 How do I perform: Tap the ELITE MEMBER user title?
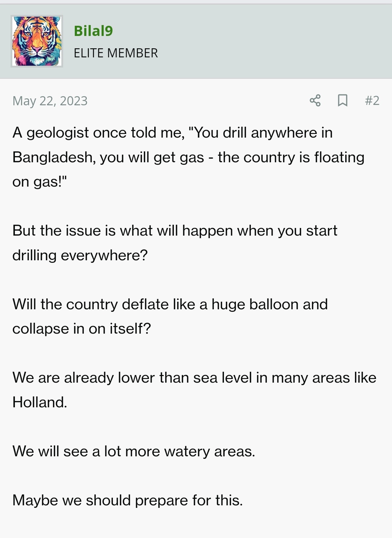(x=116, y=53)
